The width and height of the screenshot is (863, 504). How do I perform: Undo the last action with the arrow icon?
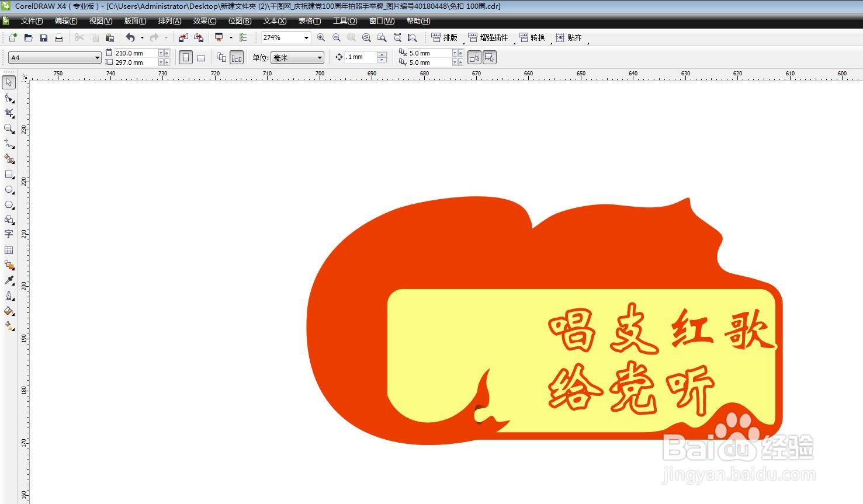coord(130,37)
